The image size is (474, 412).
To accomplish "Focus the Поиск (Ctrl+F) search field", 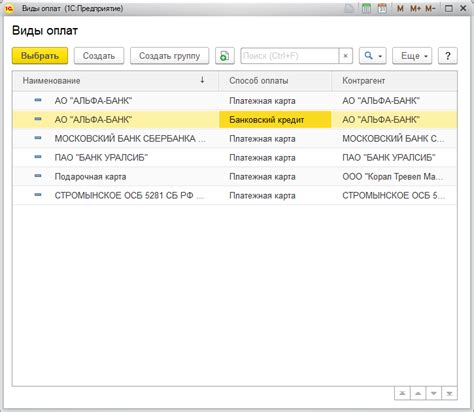I will pyautogui.click(x=289, y=56).
